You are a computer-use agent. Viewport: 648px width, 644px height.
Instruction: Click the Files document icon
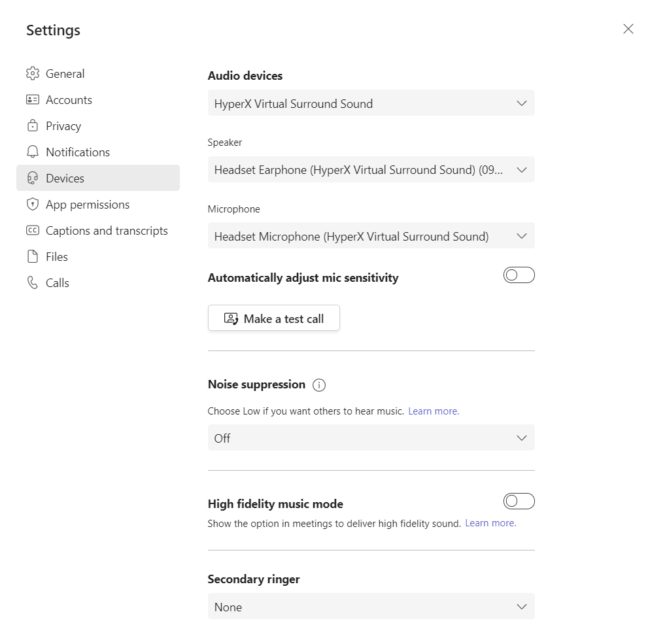(33, 257)
